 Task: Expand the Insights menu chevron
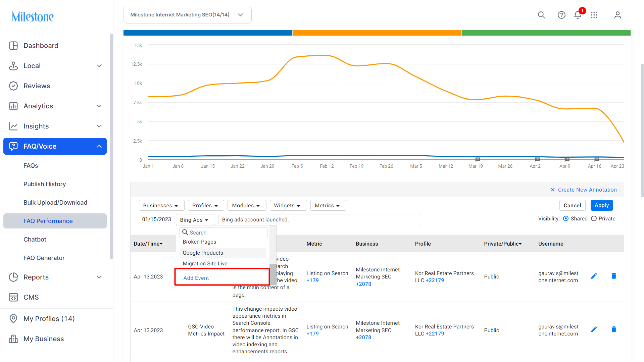click(99, 126)
